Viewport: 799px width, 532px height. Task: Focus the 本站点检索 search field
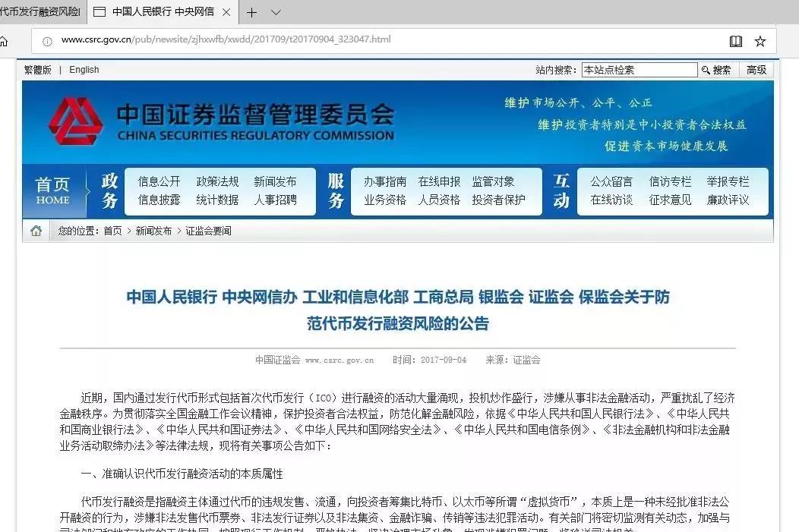tap(639, 70)
